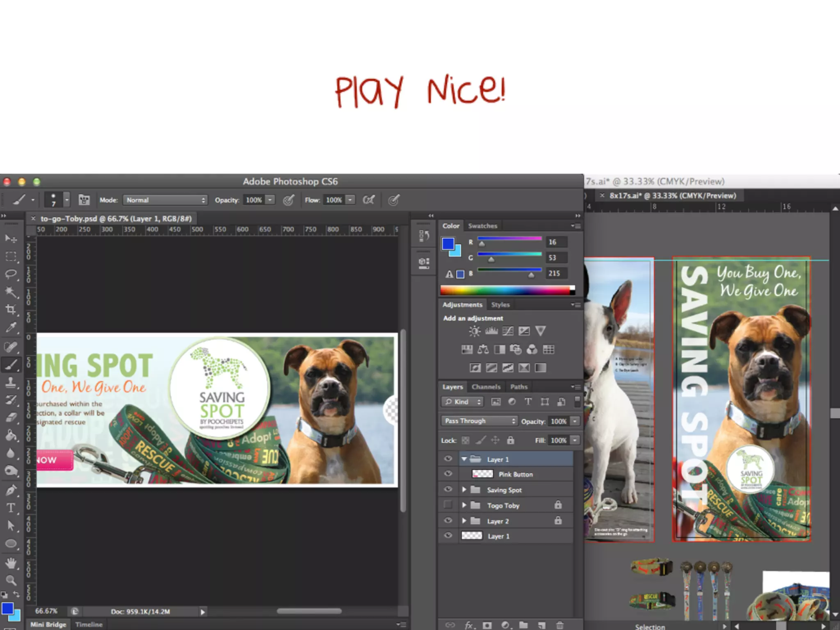Open the Mini Bridge panel
The height and width of the screenshot is (630, 840).
click(48, 624)
